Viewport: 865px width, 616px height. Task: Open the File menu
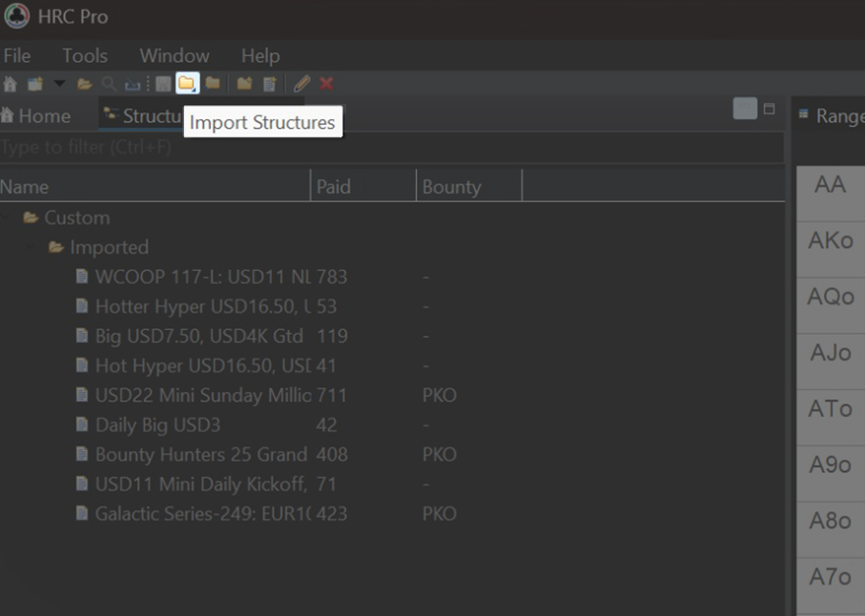[x=17, y=55]
